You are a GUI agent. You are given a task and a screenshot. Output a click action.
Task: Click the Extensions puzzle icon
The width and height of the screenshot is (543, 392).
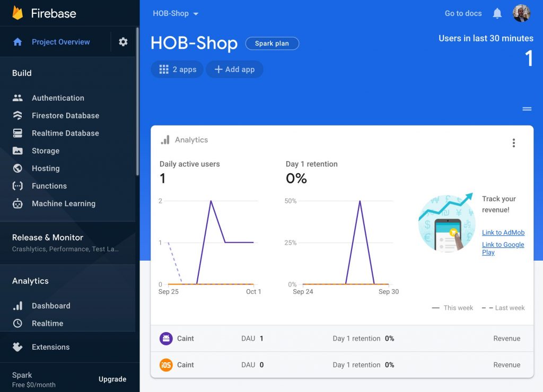(17, 347)
